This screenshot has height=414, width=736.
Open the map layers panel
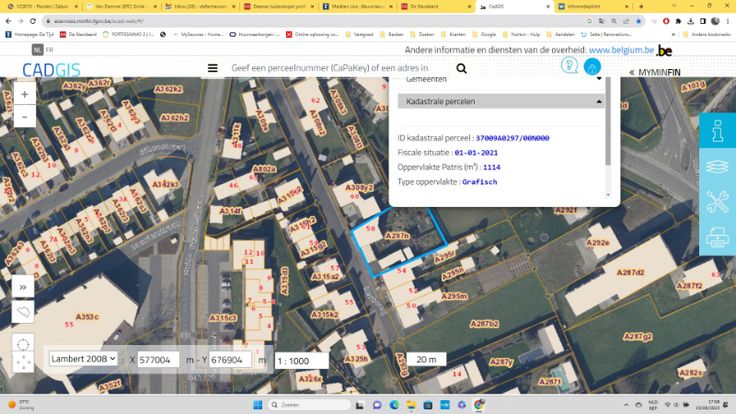[717, 166]
